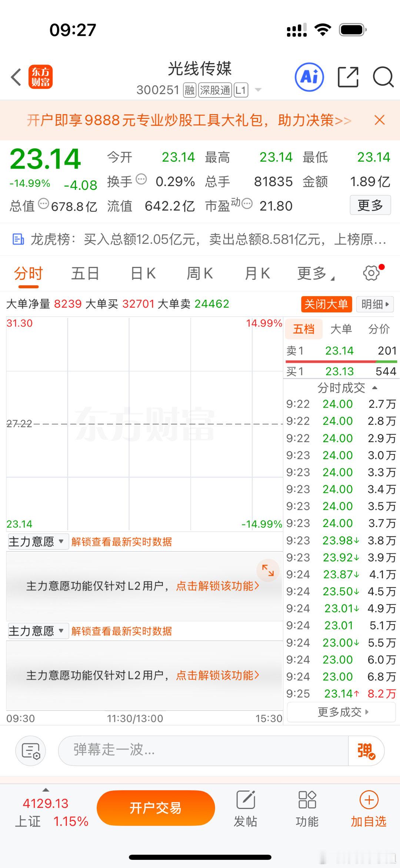Screen dimensions: 400x868
Task: Tap the info icon beside 总值
Action: coord(44,203)
